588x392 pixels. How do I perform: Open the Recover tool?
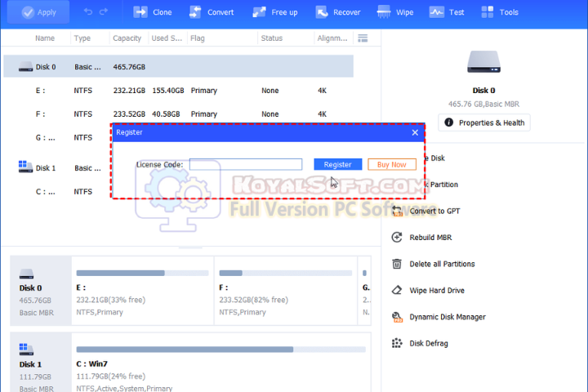click(x=338, y=12)
